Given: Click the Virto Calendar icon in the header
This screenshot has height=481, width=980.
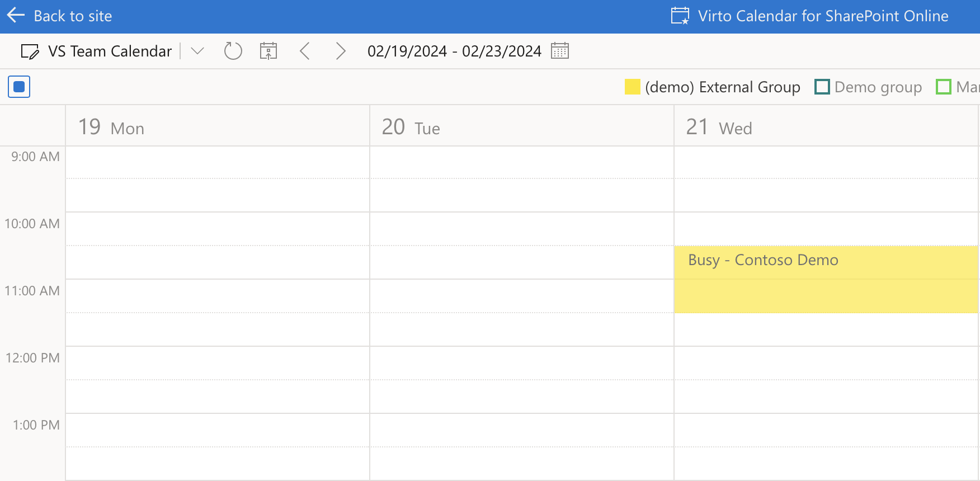Looking at the screenshot, I should [679, 16].
